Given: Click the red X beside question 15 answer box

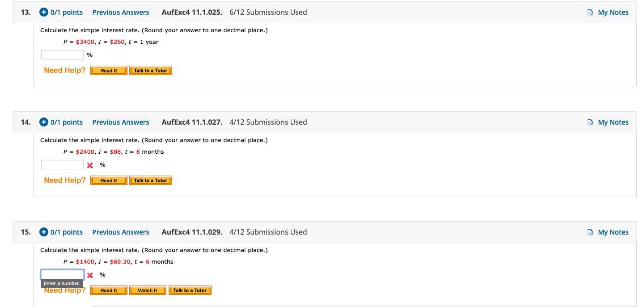Looking at the screenshot, I should (x=90, y=275).
